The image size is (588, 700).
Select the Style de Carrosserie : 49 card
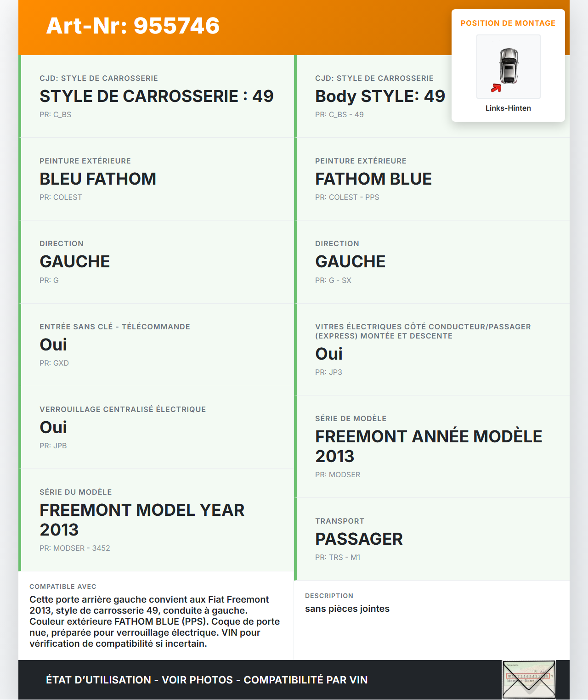pyautogui.click(x=157, y=96)
